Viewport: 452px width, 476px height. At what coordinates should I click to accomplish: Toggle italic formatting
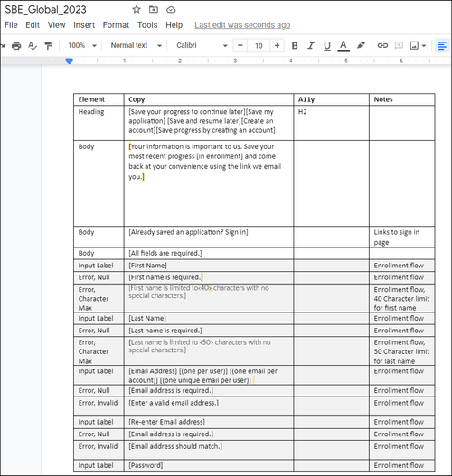pyautogui.click(x=311, y=45)
